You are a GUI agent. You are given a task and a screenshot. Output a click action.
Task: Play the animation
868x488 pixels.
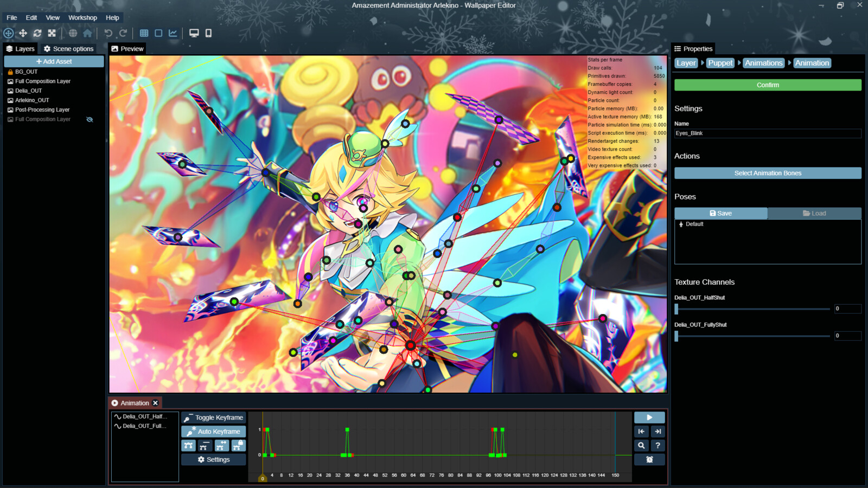(649, 418)
